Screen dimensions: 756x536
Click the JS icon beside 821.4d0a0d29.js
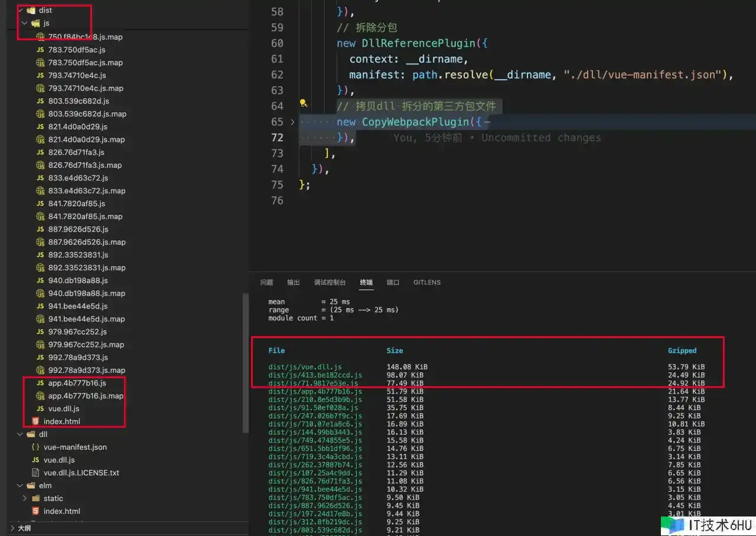coord(40,126)
